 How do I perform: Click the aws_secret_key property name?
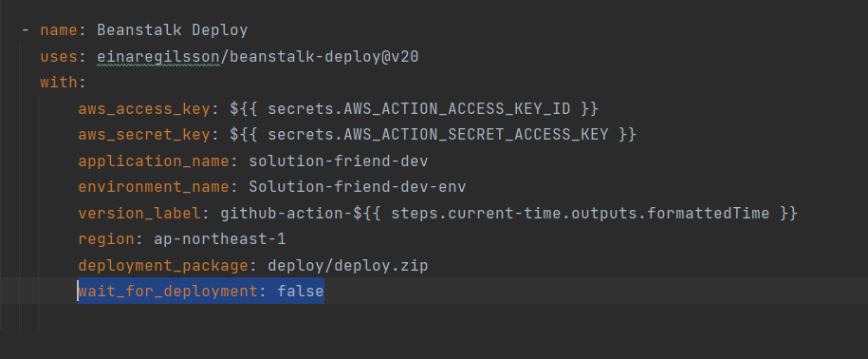pyautogui.click(x=144, y=135)
